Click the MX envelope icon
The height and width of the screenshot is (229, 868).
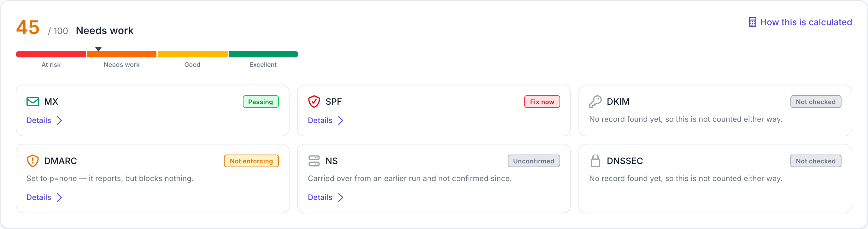click(33, 102)
